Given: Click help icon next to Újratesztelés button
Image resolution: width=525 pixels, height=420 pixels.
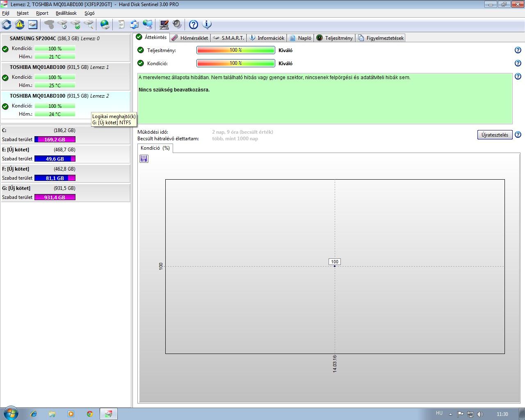Looking at the screenshot, I should 518,135.
